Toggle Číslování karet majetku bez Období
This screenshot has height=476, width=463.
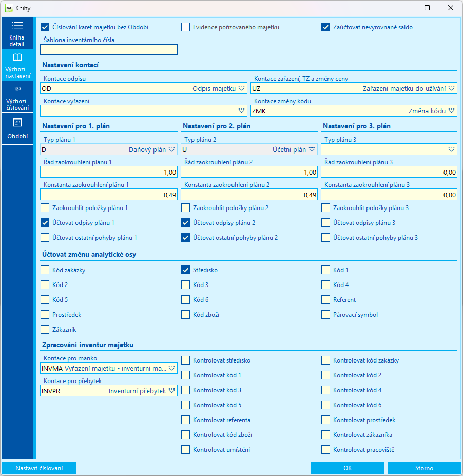[x=45, y=27]
